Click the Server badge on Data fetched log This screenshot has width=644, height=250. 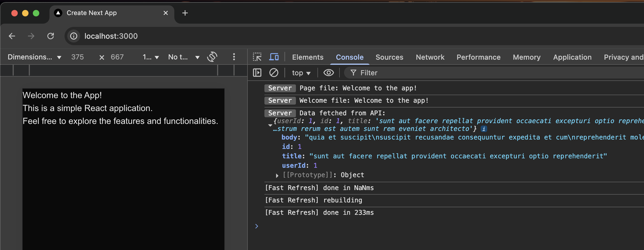click(x=280, y=113)
